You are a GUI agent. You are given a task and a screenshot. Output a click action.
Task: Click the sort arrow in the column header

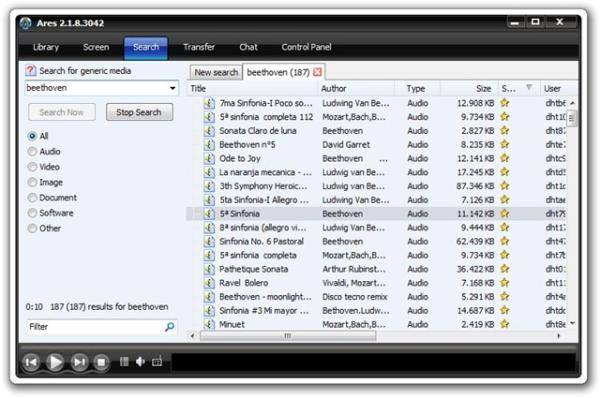tap(529, 88)
